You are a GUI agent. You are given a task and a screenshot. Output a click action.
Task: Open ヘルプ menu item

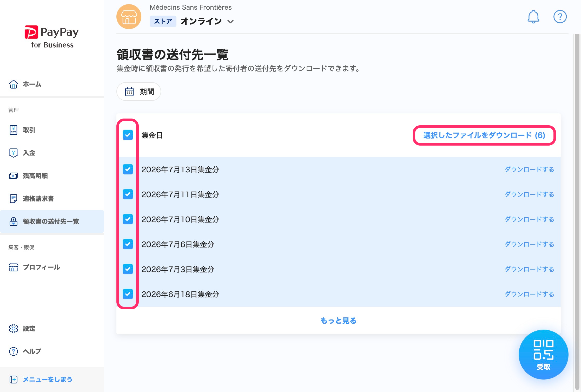[x=52, y=351]
